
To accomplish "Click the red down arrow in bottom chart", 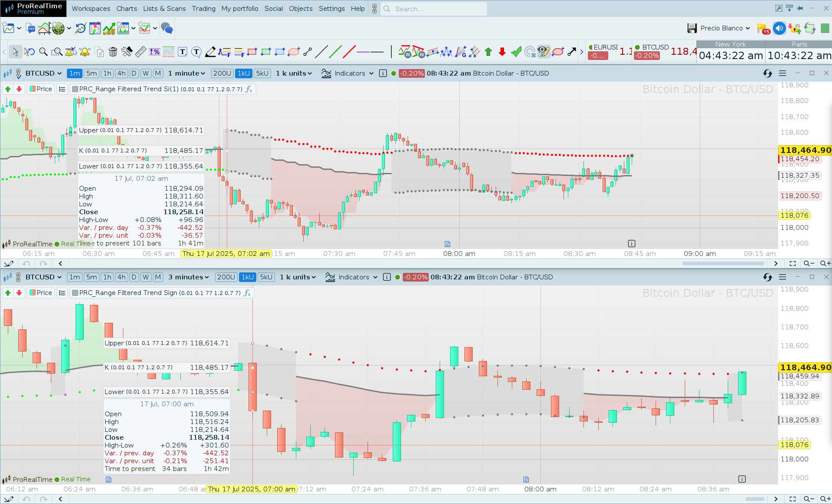I will [19, 293].
